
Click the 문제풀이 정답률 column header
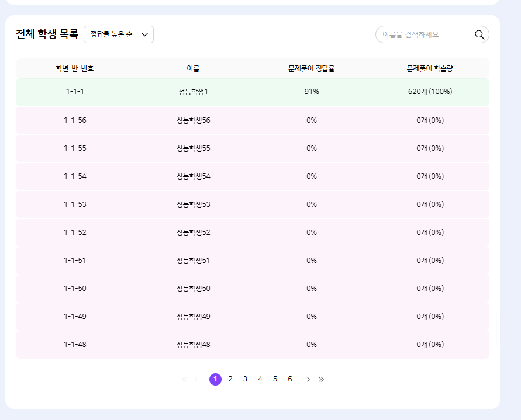[x=311, y=68]
